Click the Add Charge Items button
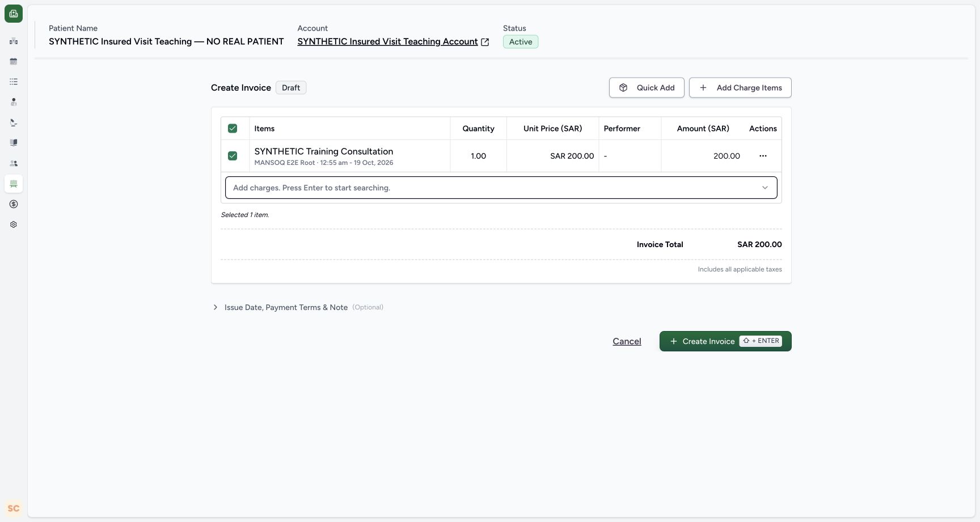The width and height of the screenshot is (980, 522). tap(740, 88)
